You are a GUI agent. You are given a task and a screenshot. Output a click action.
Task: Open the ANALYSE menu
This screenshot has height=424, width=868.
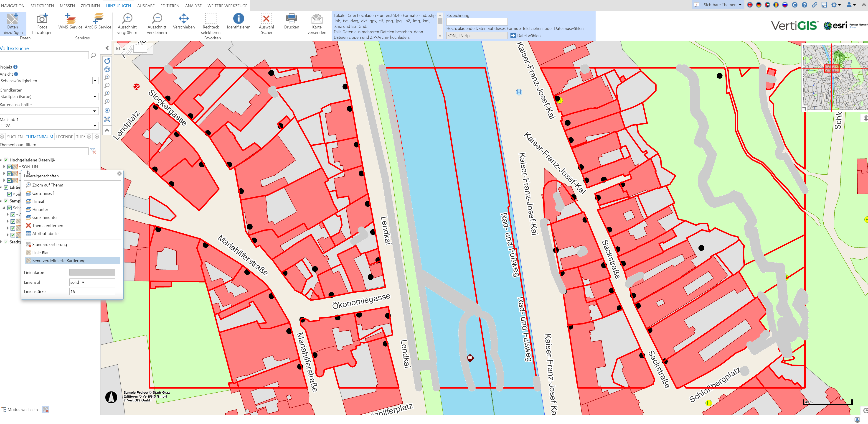point(193,5)
